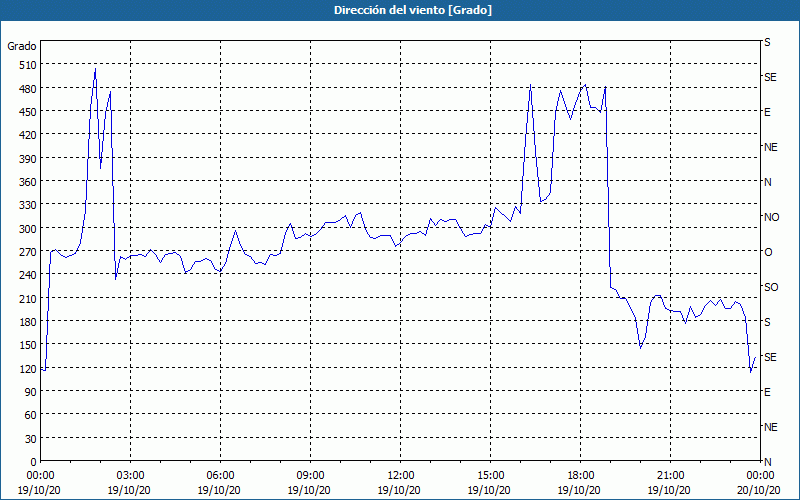Click the 19/10/20 date under 12:00

click(x=399, y=490)
